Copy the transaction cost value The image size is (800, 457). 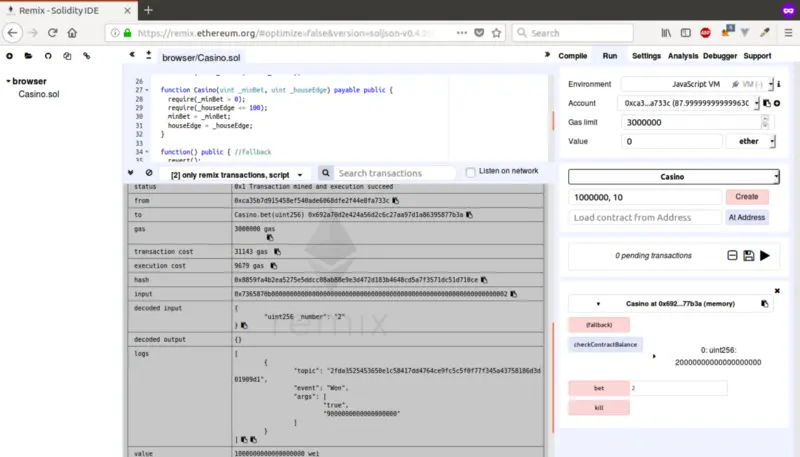(x=277, y=251)
